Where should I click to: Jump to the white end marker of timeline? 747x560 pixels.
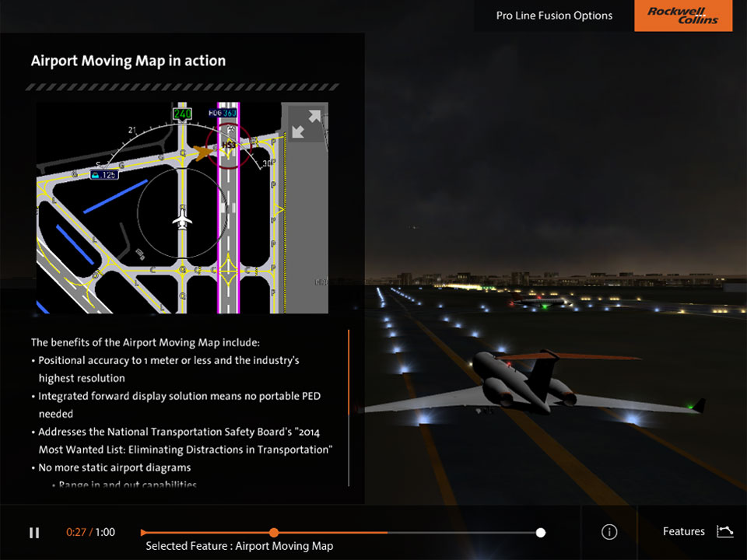(541, 533)
